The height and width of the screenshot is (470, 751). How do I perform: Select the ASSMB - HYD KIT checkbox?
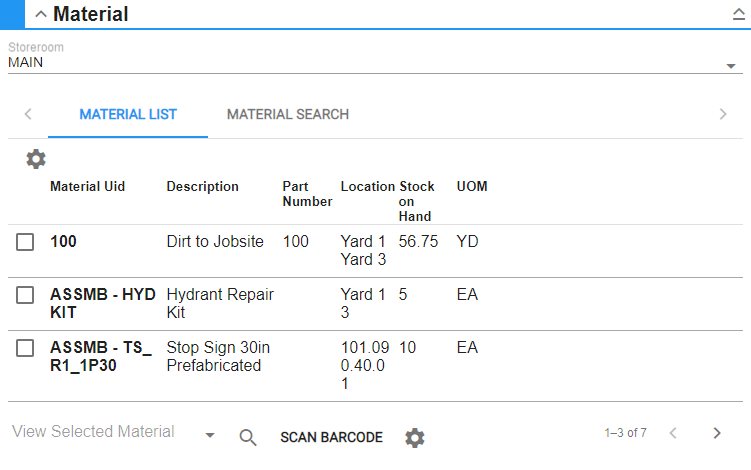pos(26,295)
